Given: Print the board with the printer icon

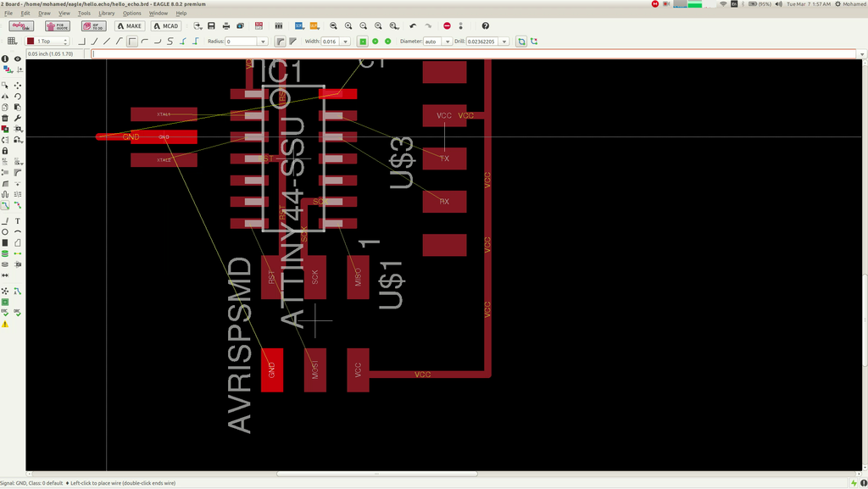Looking at the screenshot, I should click(225, 26).
